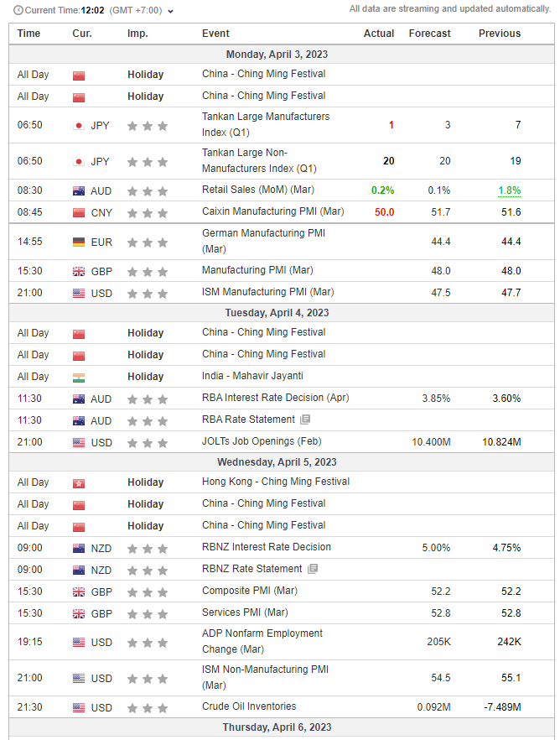Click the Imp. column header
Image resolution: width=560 pixels, height=740 pixels.
137,34
